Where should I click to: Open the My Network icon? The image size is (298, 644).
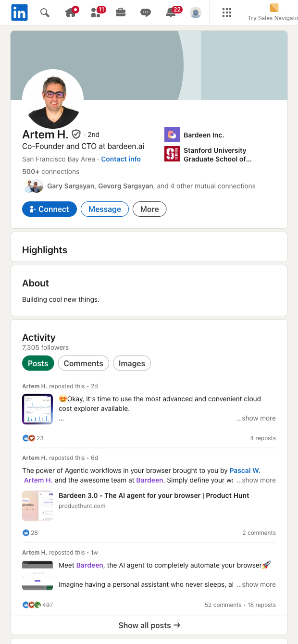pyautogui.click(x=96, y=12)
